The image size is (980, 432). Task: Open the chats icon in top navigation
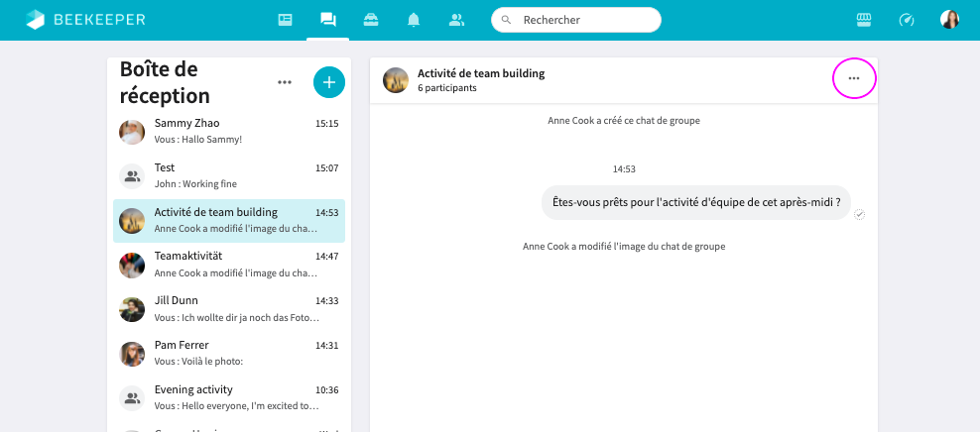click(x=327, y=20)
